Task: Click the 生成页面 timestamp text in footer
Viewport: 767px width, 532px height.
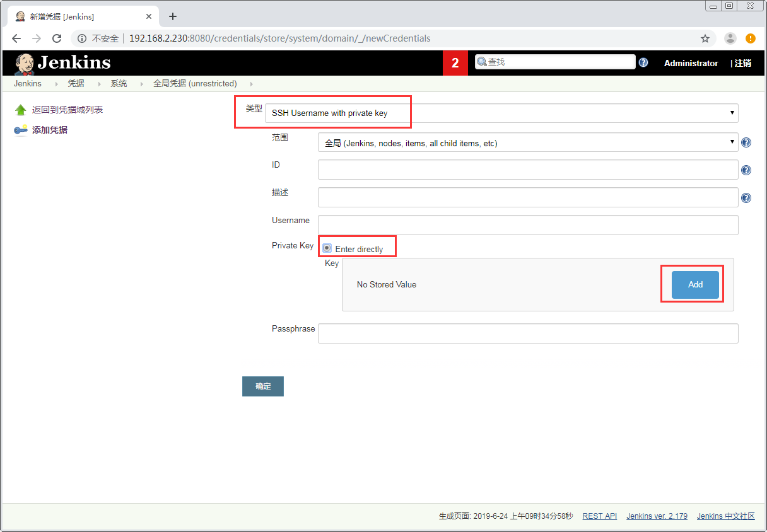Action: point(506,516)
